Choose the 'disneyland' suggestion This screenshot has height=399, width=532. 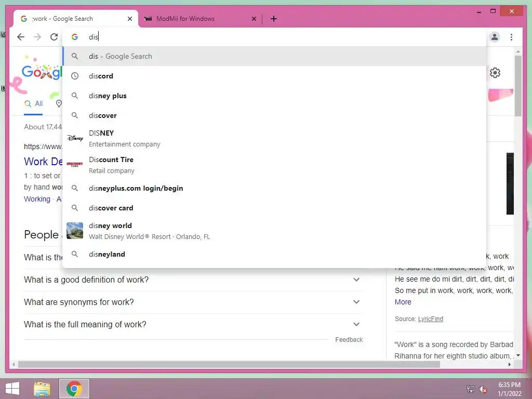click(x=274, y=254)
